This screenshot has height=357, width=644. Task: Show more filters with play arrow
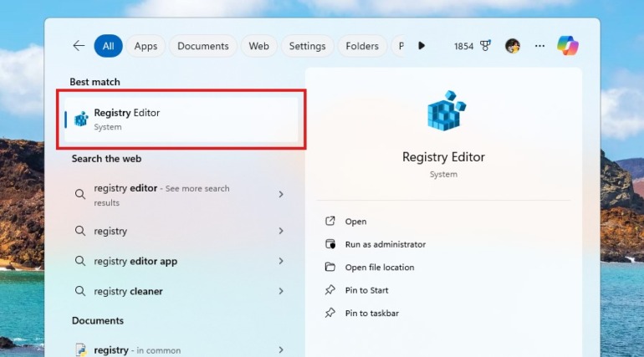point(422,45)
